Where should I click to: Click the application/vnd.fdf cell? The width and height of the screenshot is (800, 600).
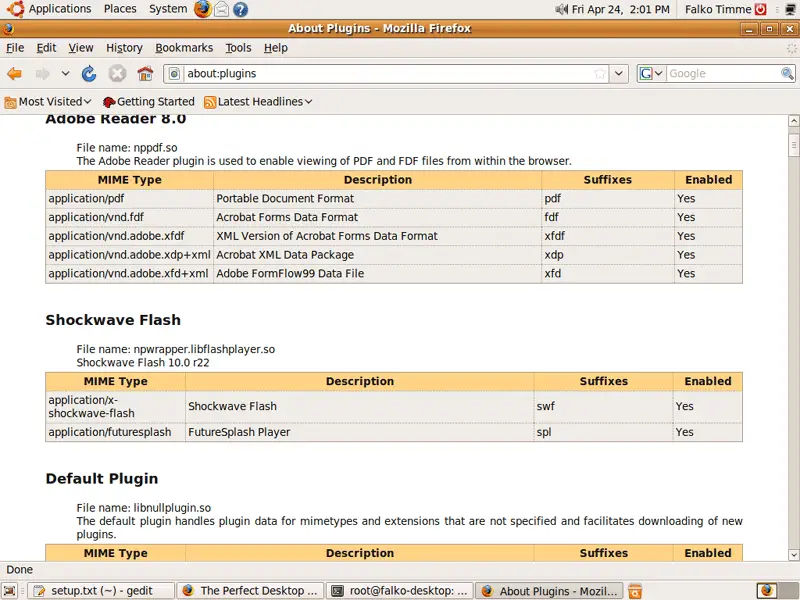pos(129,217)
